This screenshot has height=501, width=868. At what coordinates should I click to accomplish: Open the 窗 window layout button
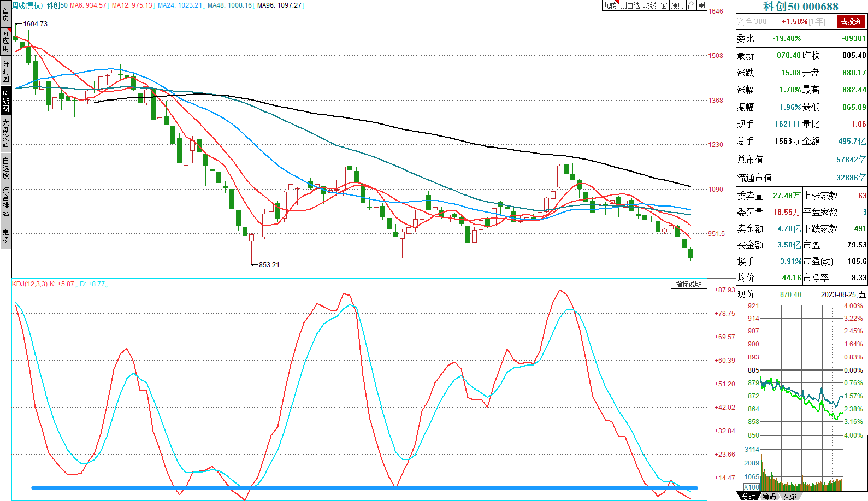click(x=664, y=5)
